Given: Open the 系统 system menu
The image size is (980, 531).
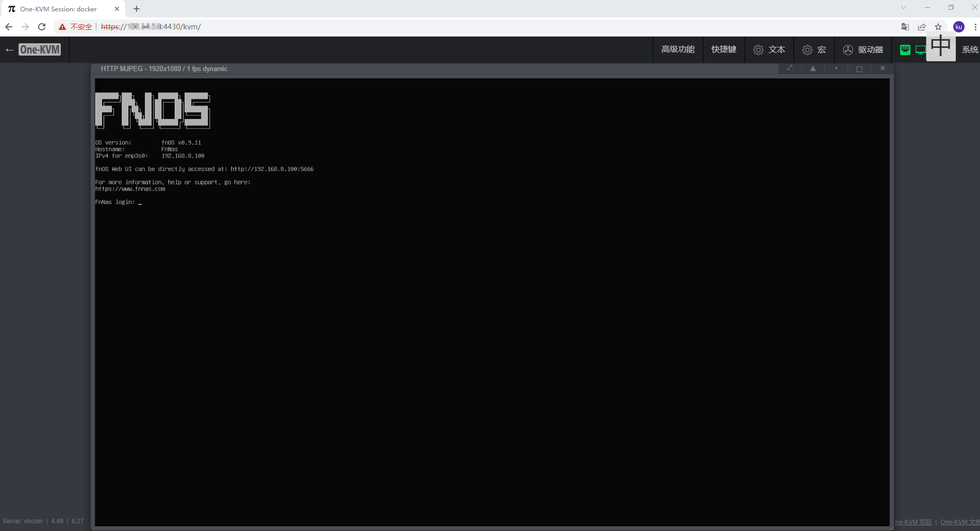Looking at the screenshot, I should click(x=969, y=49).
